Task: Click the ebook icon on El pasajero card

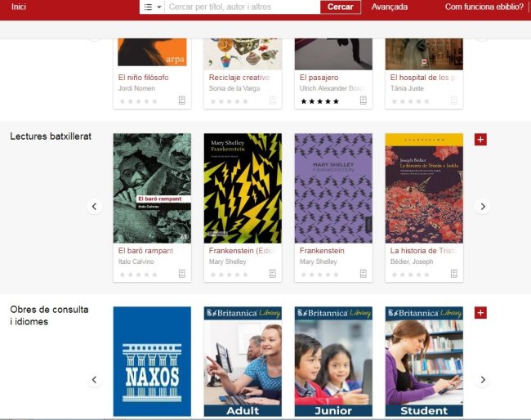Action: 364,101
